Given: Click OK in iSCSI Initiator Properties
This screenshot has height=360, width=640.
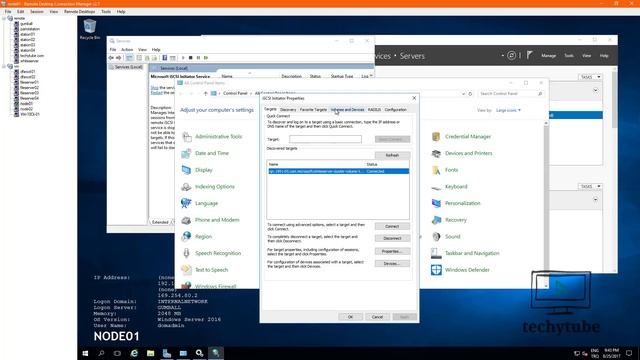Looking at the screenshot, I should pos(350,317).
